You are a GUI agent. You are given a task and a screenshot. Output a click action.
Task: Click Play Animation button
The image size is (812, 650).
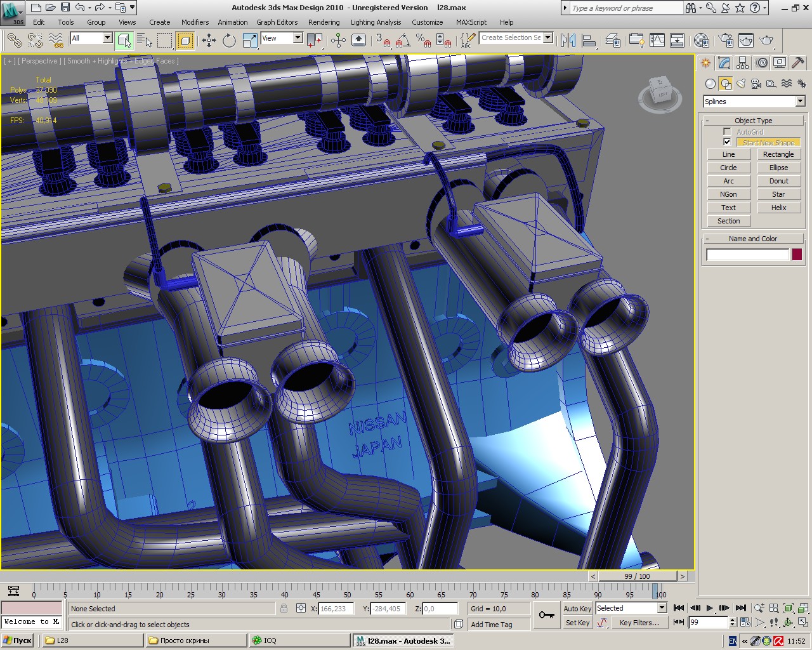click(710, 608)
